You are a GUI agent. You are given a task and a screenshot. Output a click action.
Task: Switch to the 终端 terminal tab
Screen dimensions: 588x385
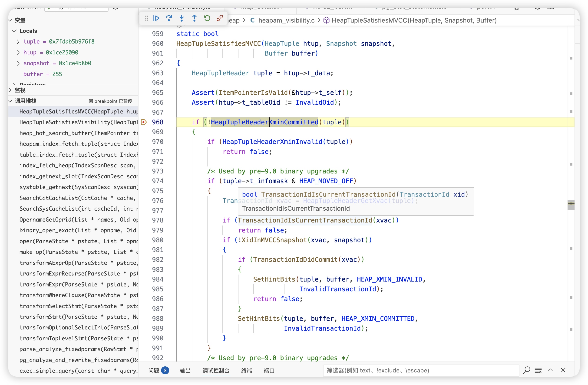point(246,370)
